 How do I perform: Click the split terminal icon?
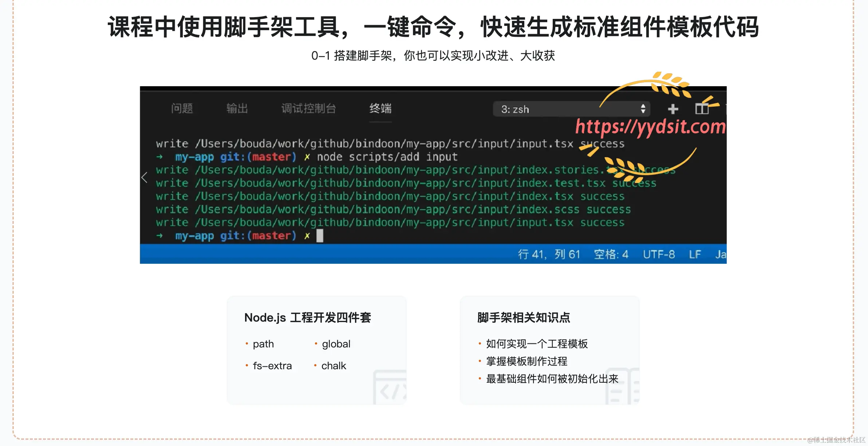click(702, 109)
